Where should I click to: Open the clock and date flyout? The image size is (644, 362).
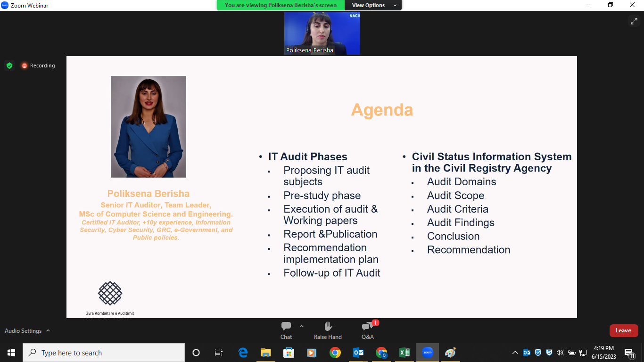pos(604,353)
